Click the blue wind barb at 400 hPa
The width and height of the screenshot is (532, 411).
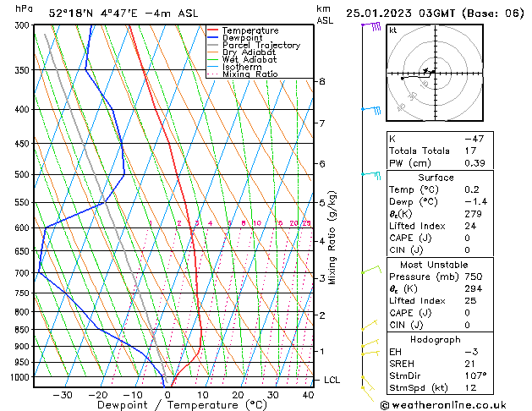click(x=371, y=110)
